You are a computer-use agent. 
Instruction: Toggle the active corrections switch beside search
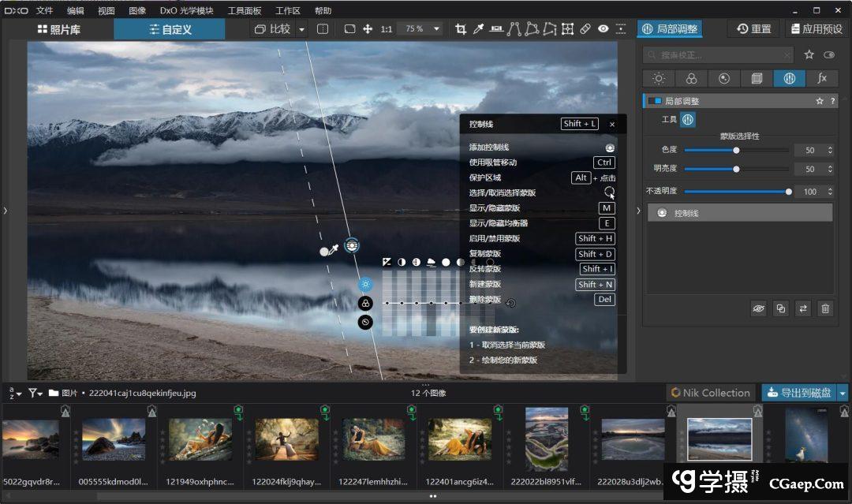(829, 55)
